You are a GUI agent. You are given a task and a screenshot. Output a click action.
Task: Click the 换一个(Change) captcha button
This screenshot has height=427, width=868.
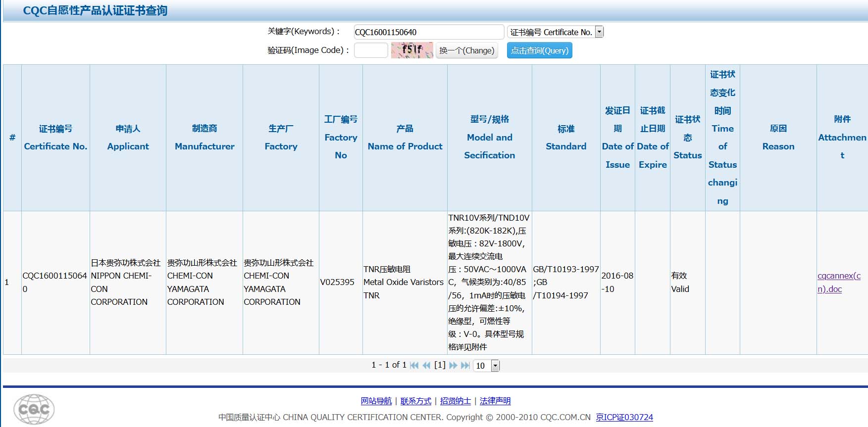466,50
